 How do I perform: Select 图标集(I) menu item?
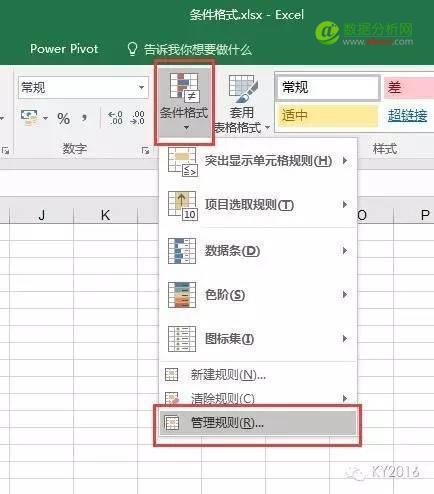click(x=259, y=339)
